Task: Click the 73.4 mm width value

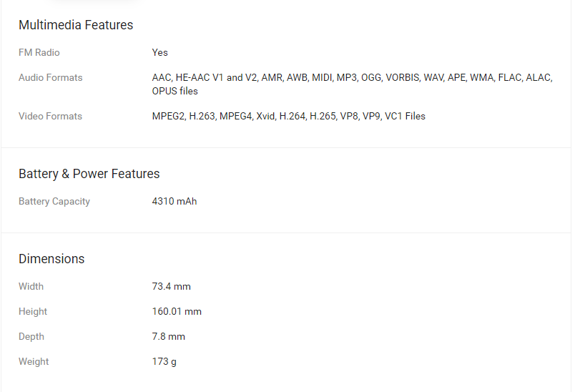Action: 171,286
